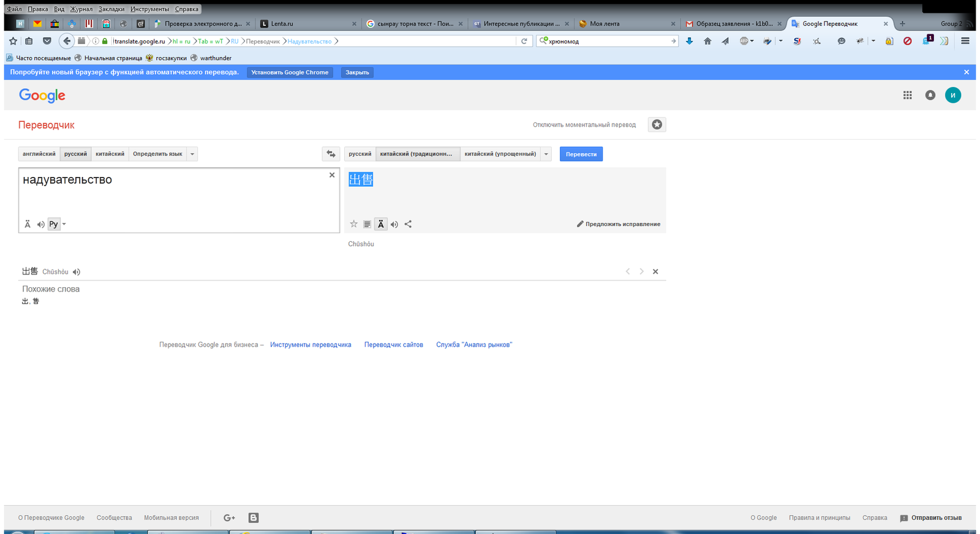Click the pencil Предложить исправление link
Screen dimensions: 980x534
[619, 224]
